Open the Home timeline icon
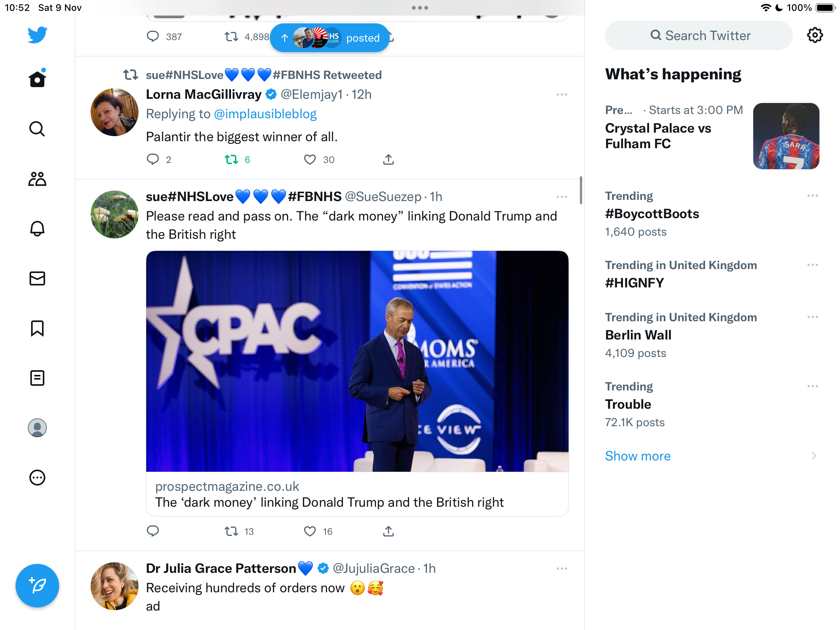This screenshot has height=630, width=840. click(37, 79)
